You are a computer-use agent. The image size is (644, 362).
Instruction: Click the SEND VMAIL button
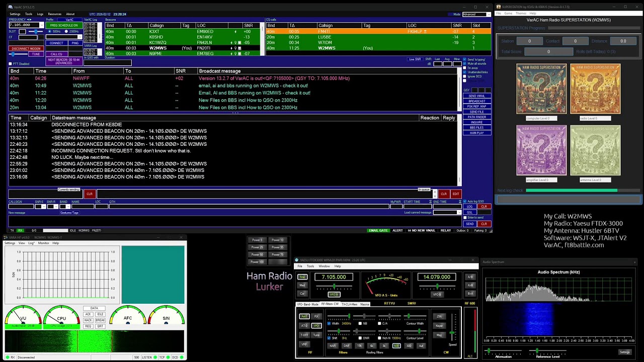477,96
